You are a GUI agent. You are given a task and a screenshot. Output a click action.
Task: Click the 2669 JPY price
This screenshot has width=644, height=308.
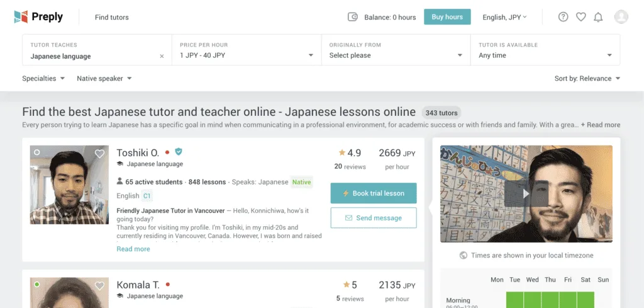pos(397,153)
